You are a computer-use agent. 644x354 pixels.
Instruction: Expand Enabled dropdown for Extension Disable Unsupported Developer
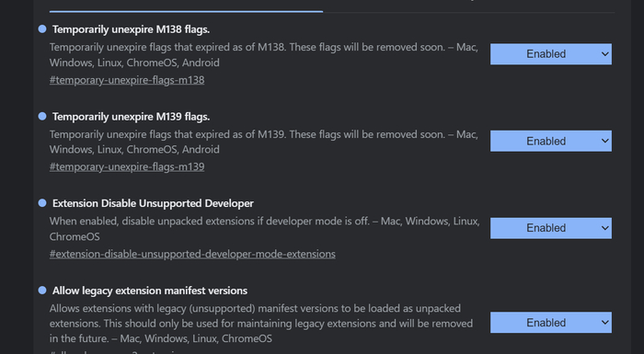pos(551,228)
